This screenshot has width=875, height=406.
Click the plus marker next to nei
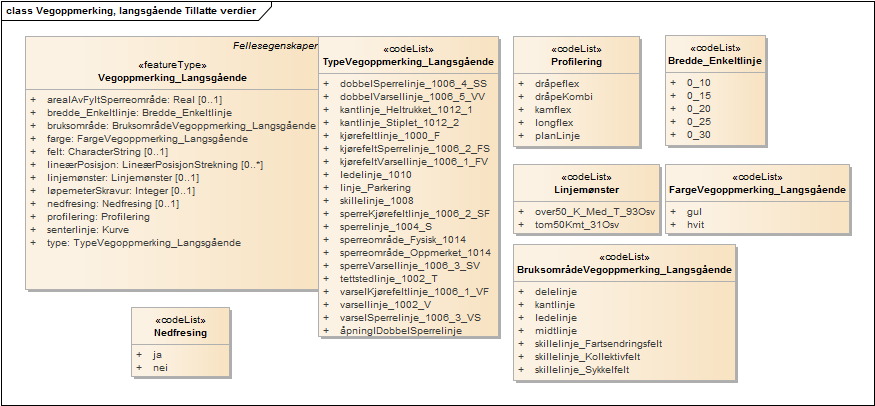(139, 368)
